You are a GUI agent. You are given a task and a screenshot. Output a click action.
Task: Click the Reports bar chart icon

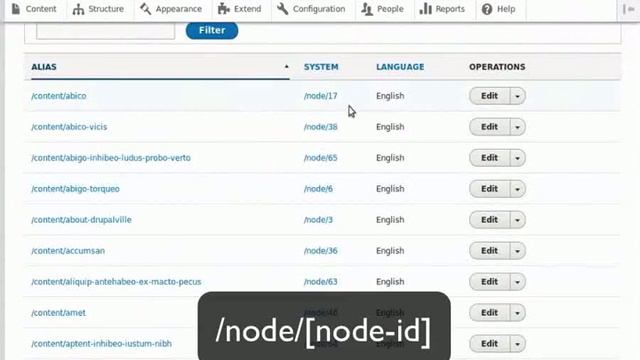(425, 9)
